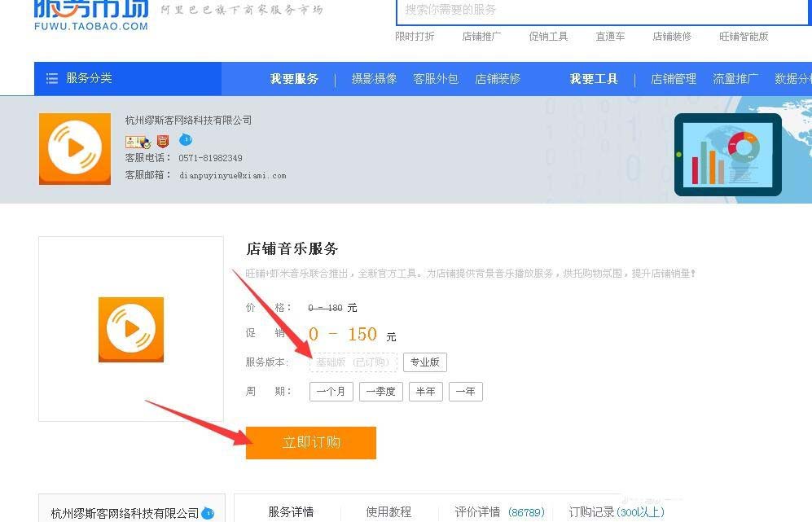The height and width of the screenshot is (522, 812).
Task: Click the blue Wangwang chat icon by badges
Action: [x=186, y=139]
